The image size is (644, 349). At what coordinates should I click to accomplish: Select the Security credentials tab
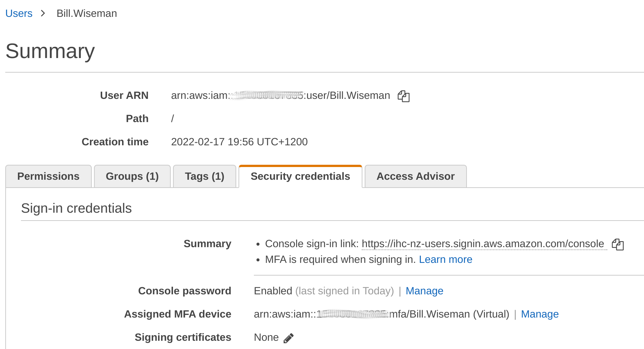point(300,176)
